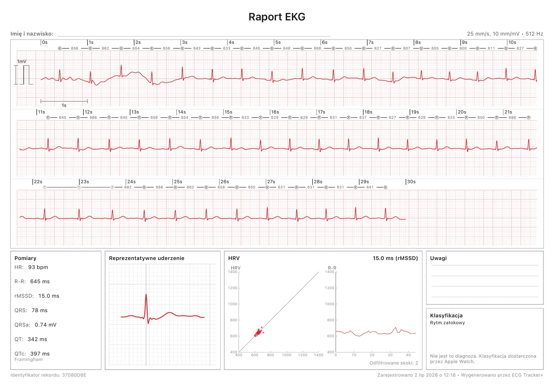Click the 666 R-R interval value
The width and height of the screenshot is (554, 392).
pyautogui.click(x=93, y=118)
